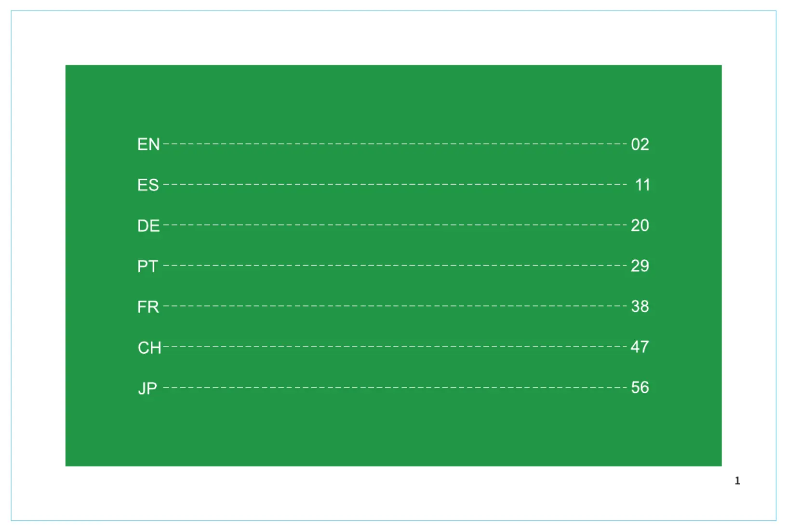787x532 pixels.
Task: Click page number 11 for ES
Action: tap(642, 185)
